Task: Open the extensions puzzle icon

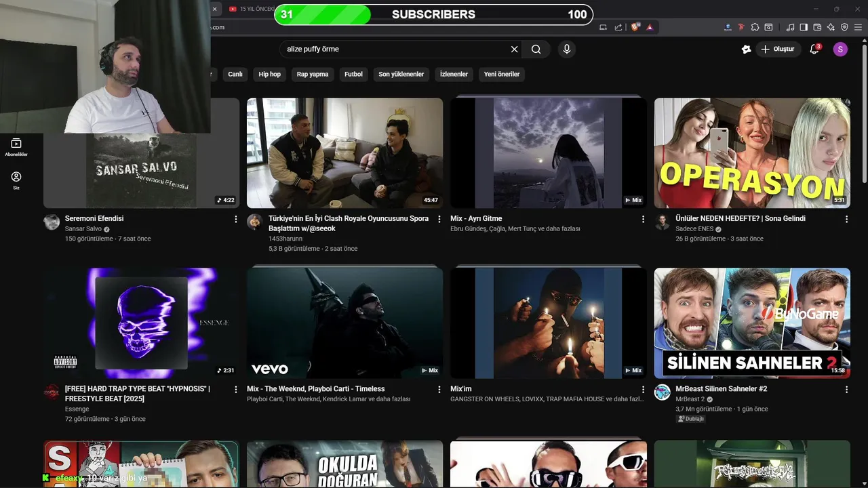Action: coord(755,27)
